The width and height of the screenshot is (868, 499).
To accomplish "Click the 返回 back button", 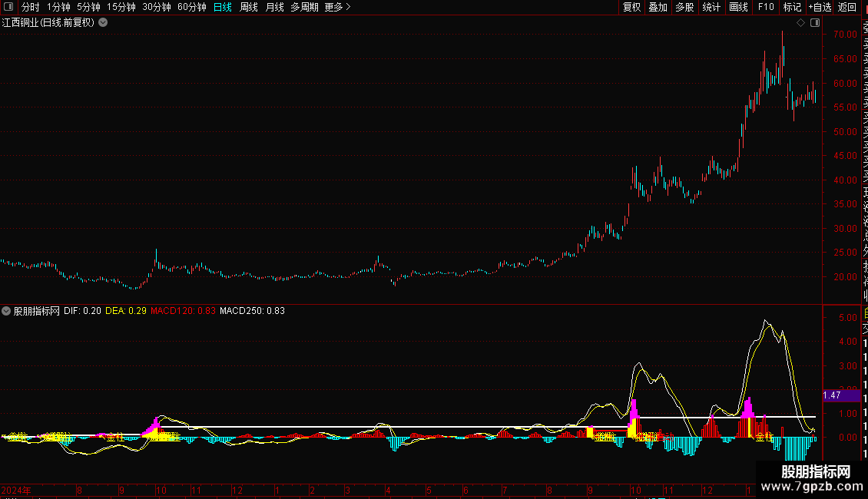I will click(x=847, y=7).
